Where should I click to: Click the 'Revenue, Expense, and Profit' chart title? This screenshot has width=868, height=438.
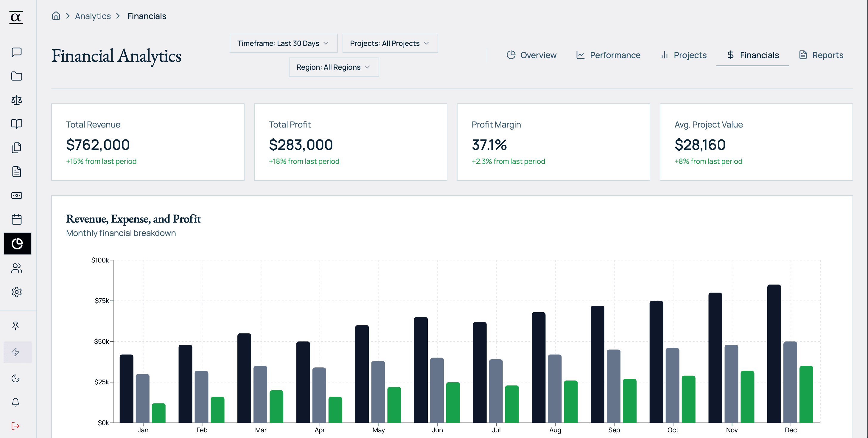(x=133, y=219)
